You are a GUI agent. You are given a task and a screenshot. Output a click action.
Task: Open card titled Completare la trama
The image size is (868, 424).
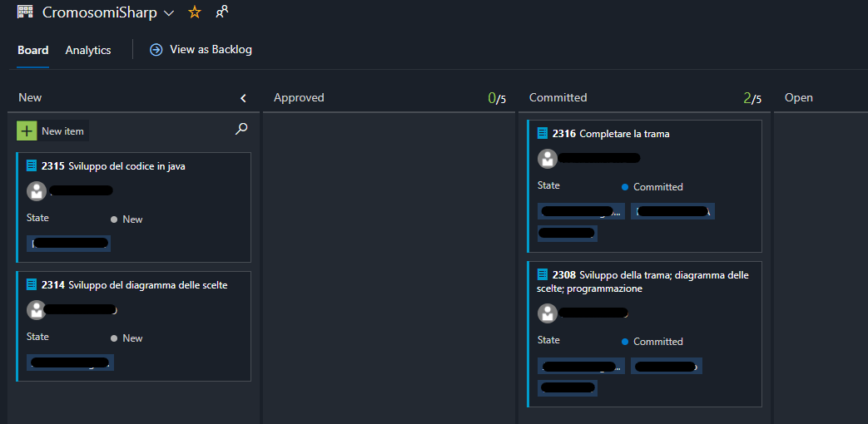[x=624, y=134]
